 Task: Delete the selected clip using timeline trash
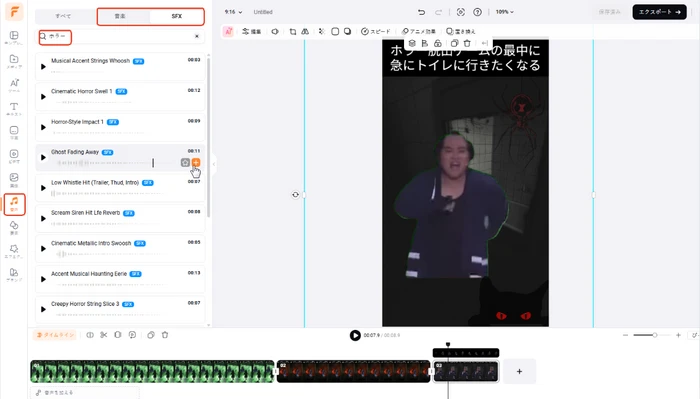(x=165, y=335)
